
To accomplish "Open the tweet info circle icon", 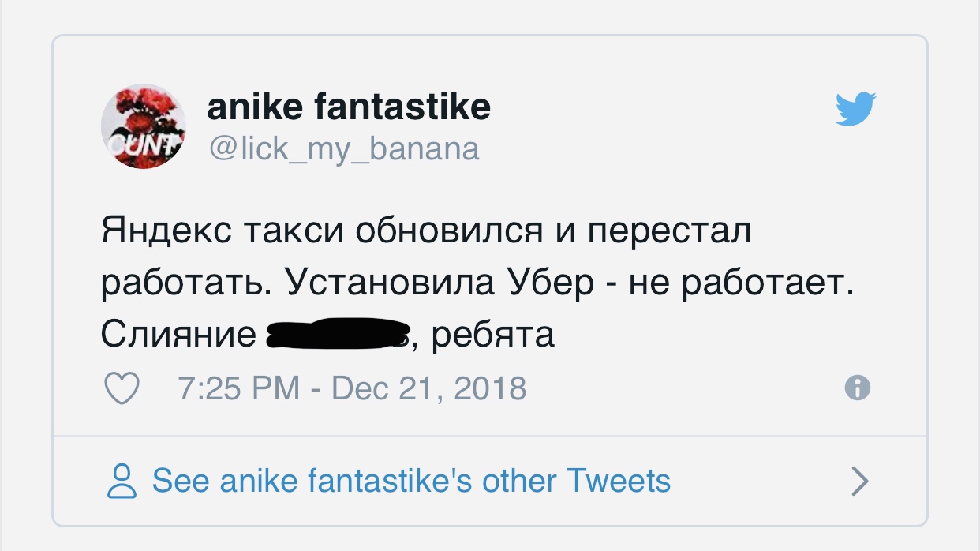I will tap(857, 388).
